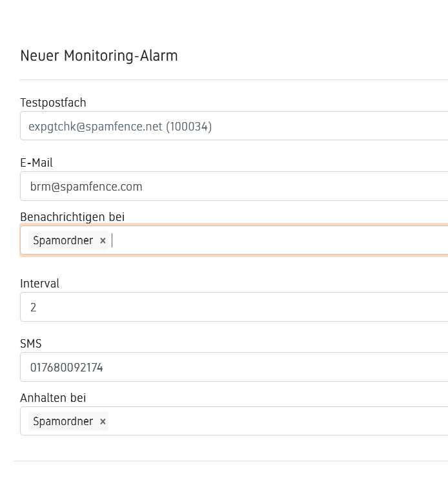
Task: Place cursor in 017680092174 phone number
Action: click(x=66, y=368)
